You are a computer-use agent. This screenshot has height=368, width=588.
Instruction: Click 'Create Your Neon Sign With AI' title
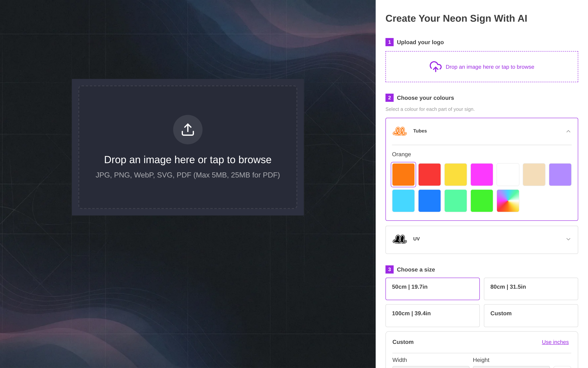coord(456,18)
